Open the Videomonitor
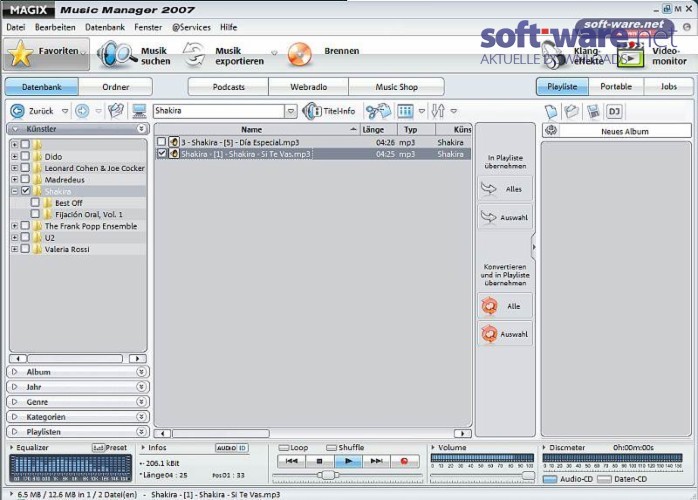698x500 pixels. 652,56
